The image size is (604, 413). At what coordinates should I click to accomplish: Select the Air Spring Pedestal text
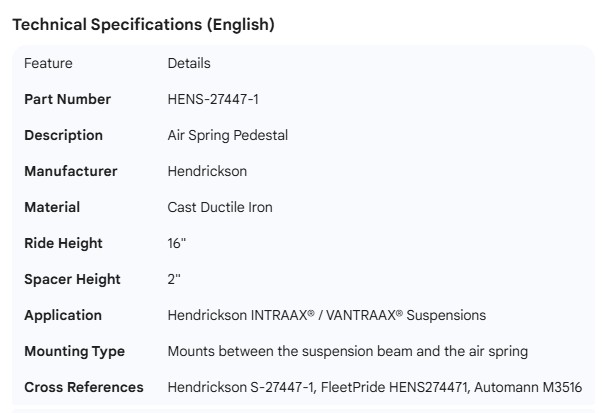pos(228,135)
